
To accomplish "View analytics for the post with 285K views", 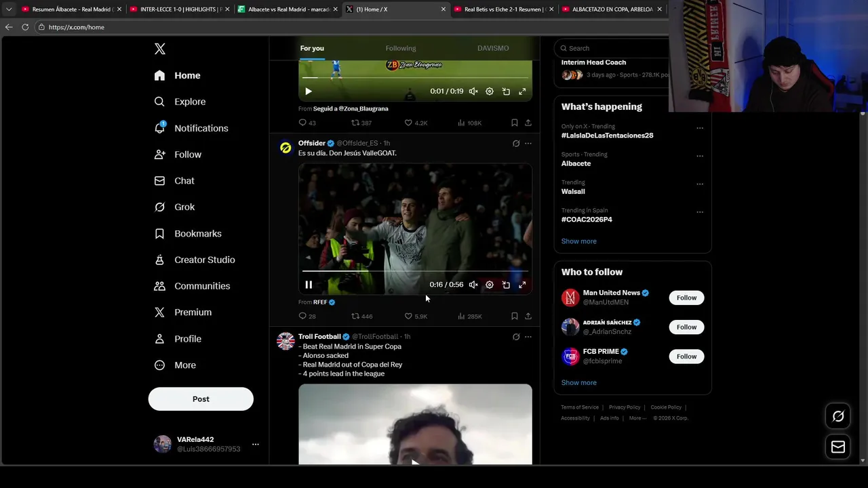I will click(x=469, y=317).
